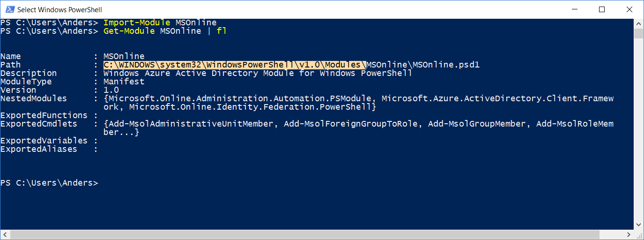Image resolution: width=644 pixels, height=240 pixels.
Task: Click the highlighted Modules path selection
Action: [235, 65]
